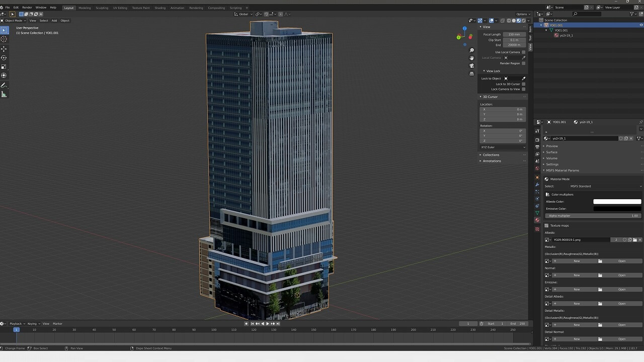This screenshot has height=362, width=644.
Task: Switch to the Shading workspace tab
Action: coord(160,8)
